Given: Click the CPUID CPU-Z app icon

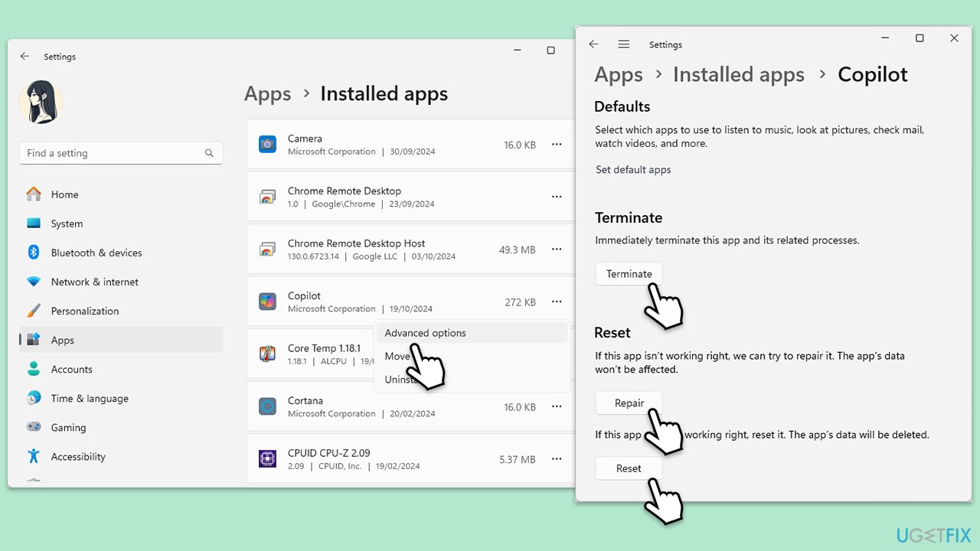Looking at the screenshot, I should coord(267,458).
